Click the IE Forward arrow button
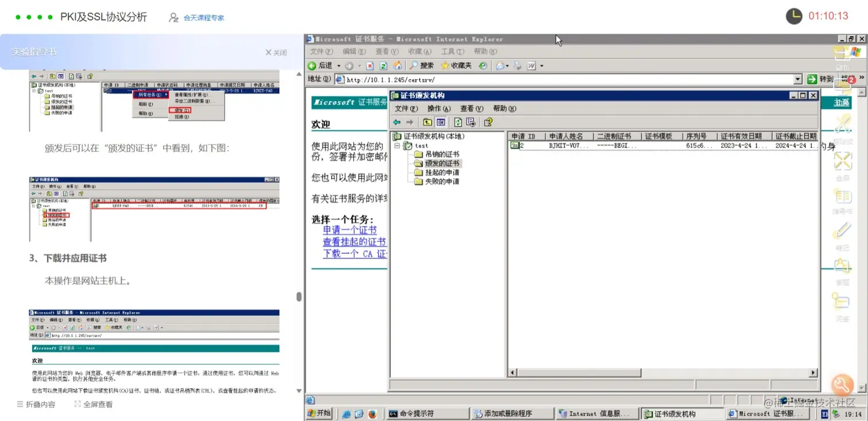 tap(349, 65)
